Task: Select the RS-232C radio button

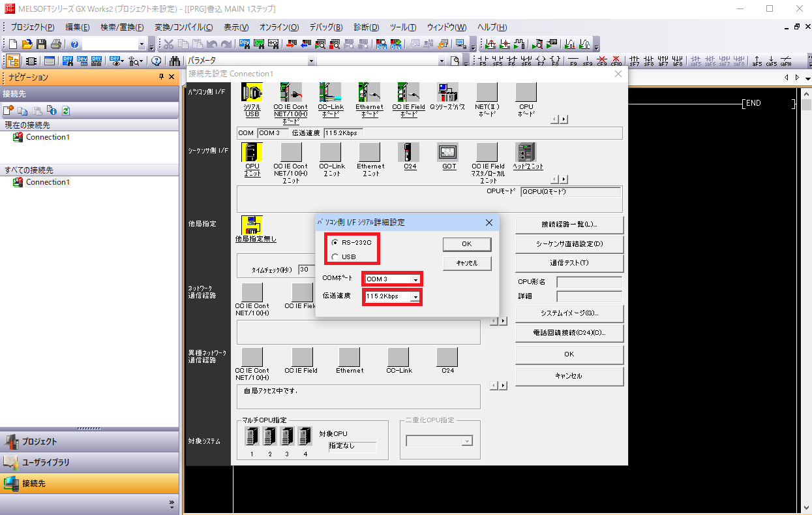Action: point(335,242)
